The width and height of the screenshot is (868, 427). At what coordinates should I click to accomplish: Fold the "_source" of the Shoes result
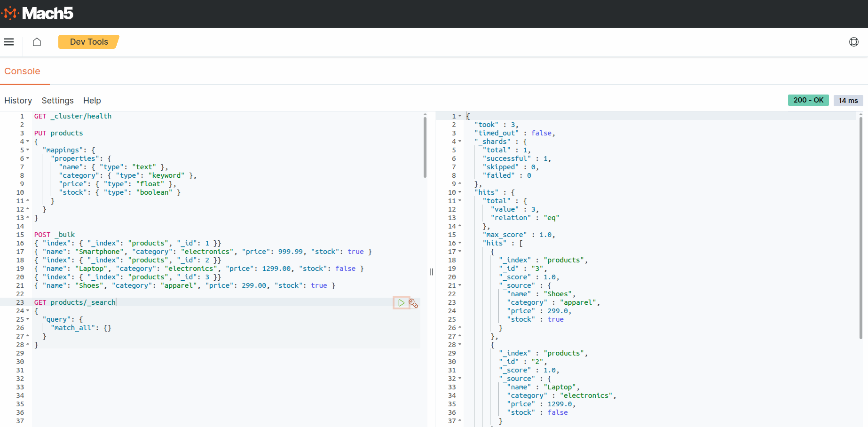tap(460, 285)
